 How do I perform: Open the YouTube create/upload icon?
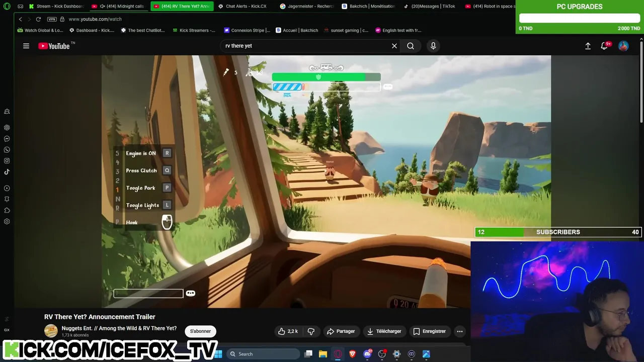(x=588, y=46)
